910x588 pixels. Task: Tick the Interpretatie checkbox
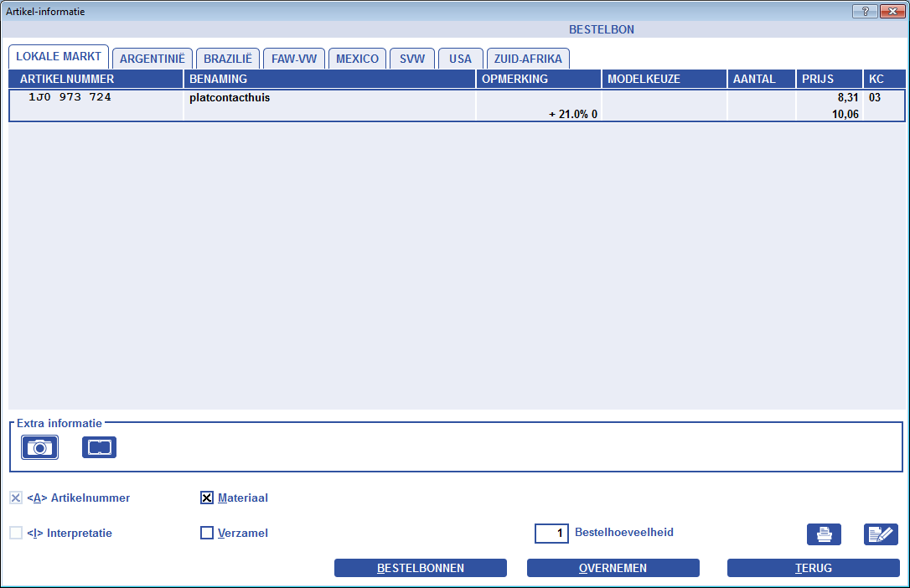coord(16,533)
